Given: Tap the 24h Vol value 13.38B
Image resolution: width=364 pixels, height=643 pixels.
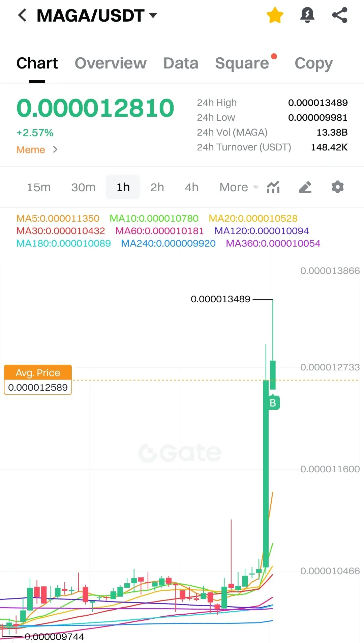Looking at the screenshot, I should click(x=332, y=132).
